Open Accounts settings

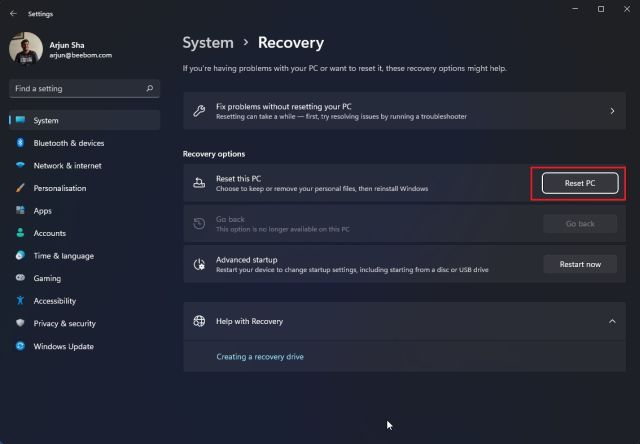coord(49,233)
